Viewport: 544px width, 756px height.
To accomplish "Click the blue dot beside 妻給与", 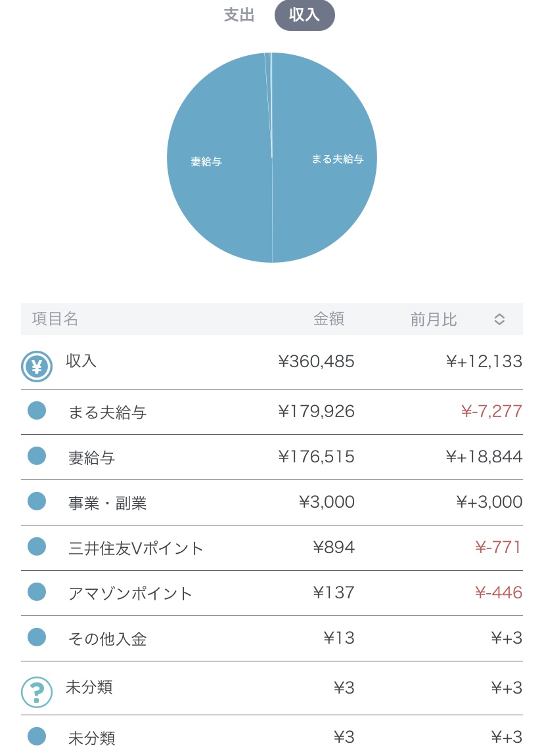I will (x=37, y=456).
